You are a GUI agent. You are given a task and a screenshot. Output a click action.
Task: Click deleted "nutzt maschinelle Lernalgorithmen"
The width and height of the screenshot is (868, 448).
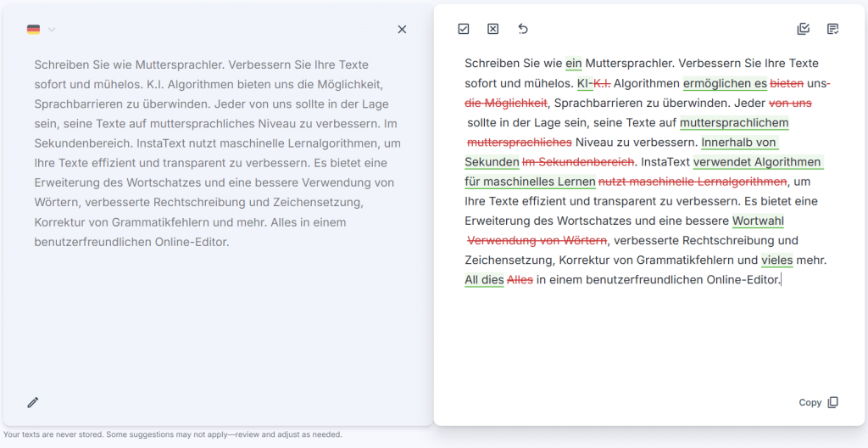[x=693, y=182]
